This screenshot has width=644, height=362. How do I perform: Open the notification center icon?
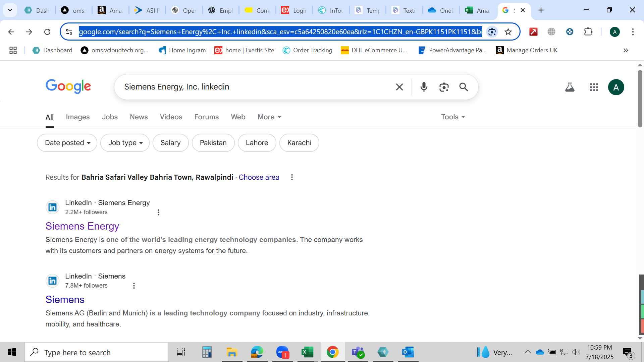628,352
